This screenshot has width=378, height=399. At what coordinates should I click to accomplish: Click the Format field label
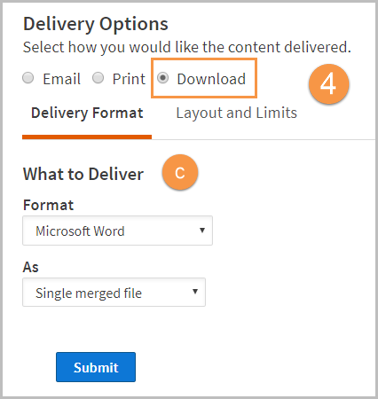pos(48,205)
